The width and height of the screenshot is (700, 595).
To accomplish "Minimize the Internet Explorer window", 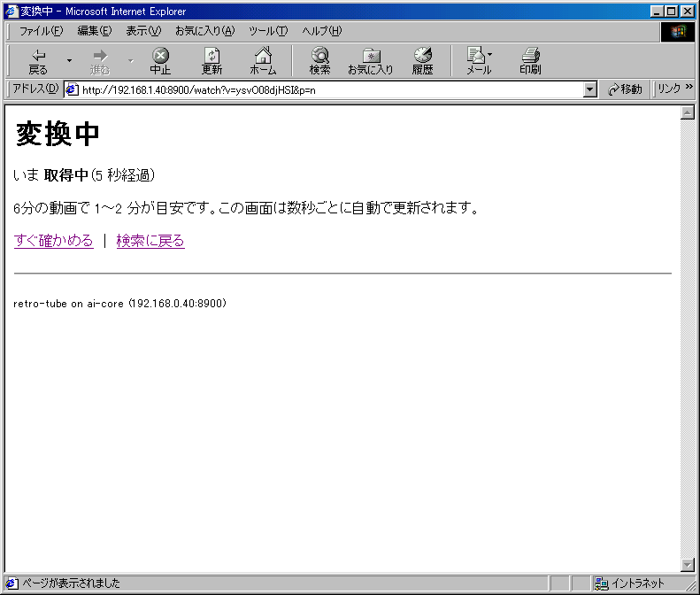I will tap(657, 12).
